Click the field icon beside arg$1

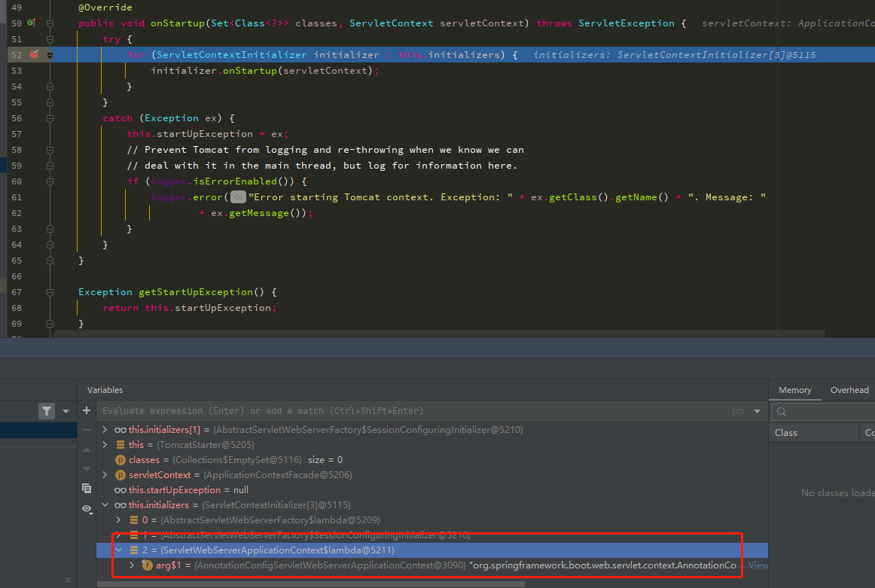tap(148, 565)
